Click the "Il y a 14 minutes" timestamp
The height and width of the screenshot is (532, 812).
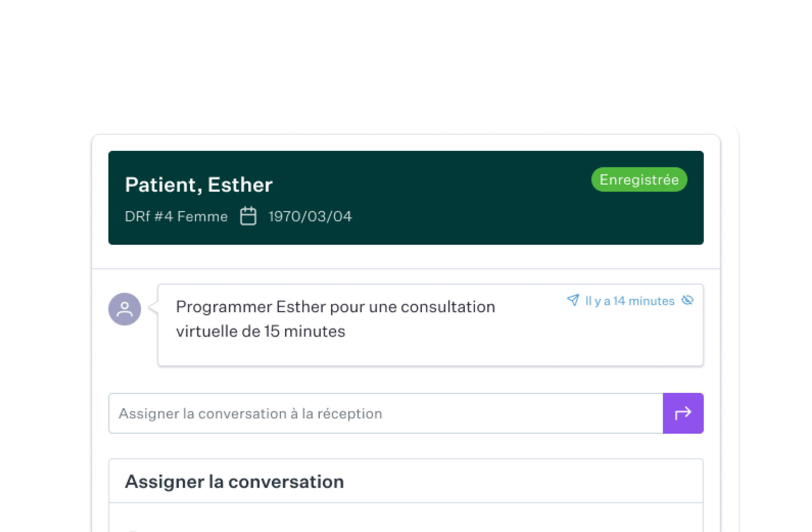coord(630,301)
